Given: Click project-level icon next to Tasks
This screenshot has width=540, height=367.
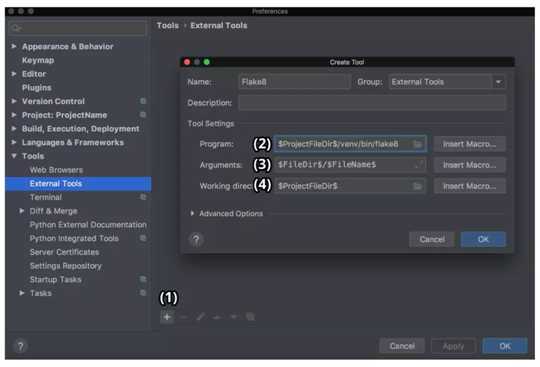Looking at the screenshot, I should (143, 293).
